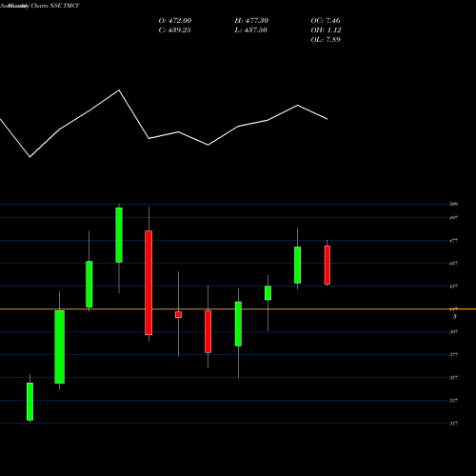Image resolution: width=476 pixels, height=476 pixels.
Task: Click the 509 price axis label
Action: coord(453,204)
